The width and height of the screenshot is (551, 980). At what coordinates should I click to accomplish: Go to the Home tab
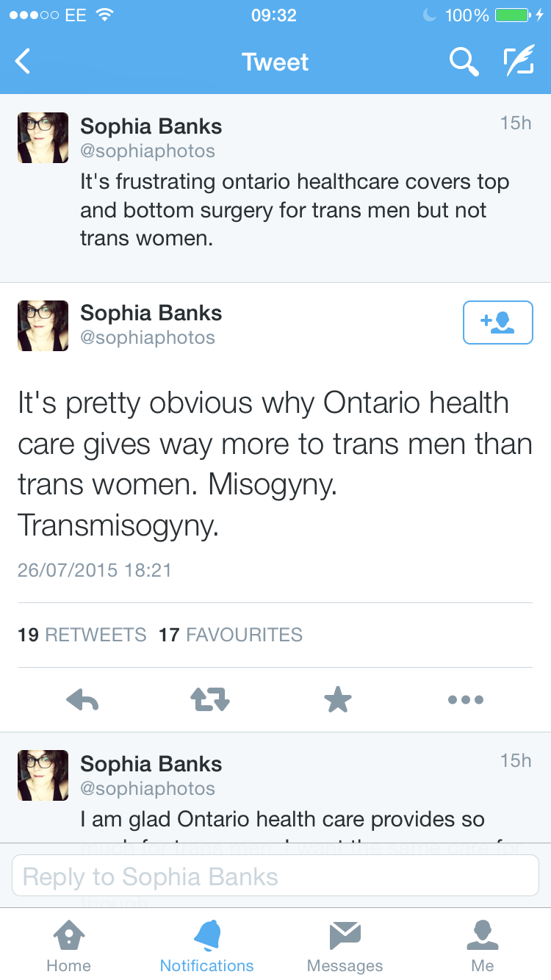tap(68, 946)
